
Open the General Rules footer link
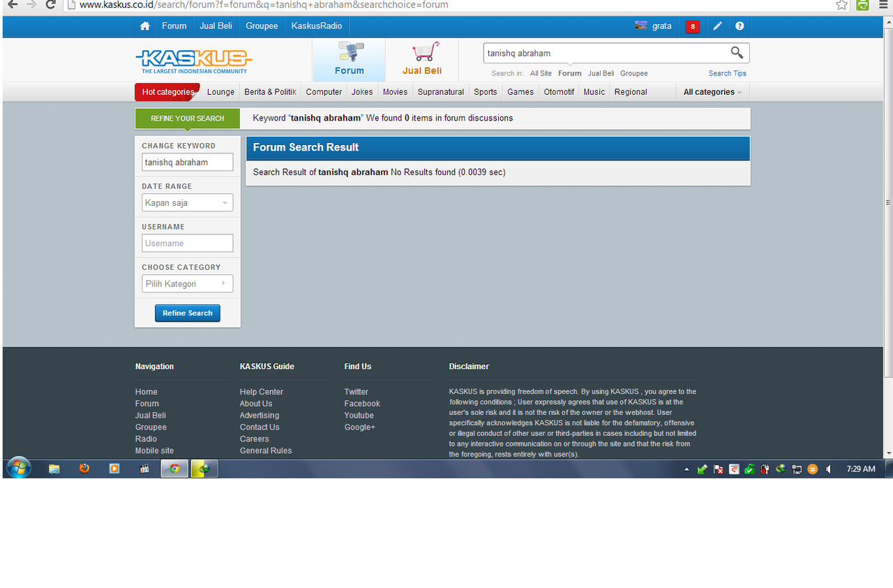tap(266, 451)
